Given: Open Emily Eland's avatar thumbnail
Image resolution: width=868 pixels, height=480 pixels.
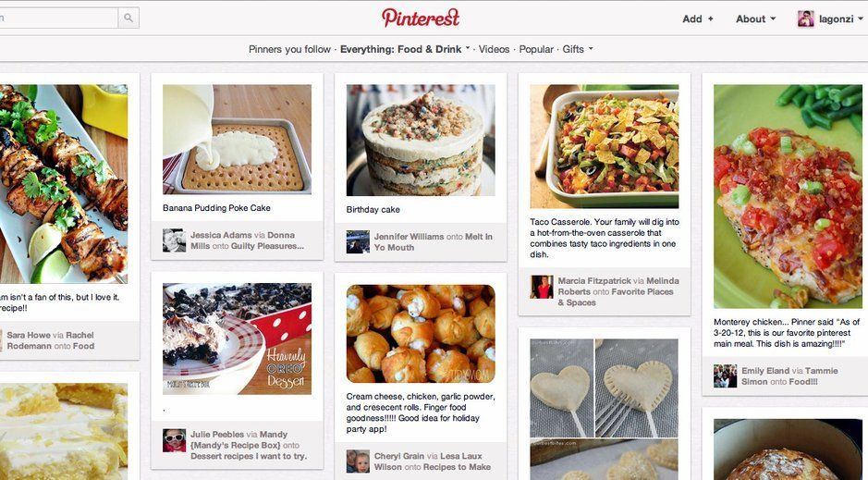Looking at the screenshot, I should [x=725, y=375].
